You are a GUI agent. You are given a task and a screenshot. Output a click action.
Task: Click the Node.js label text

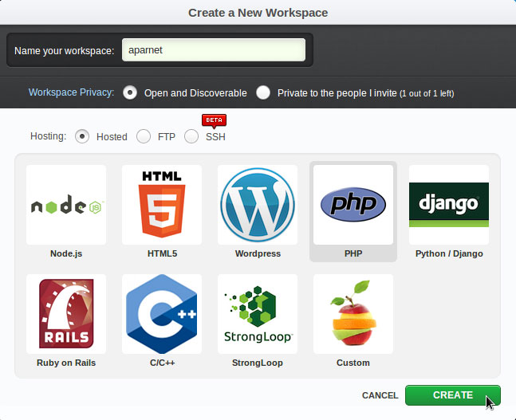coord(66,253)
